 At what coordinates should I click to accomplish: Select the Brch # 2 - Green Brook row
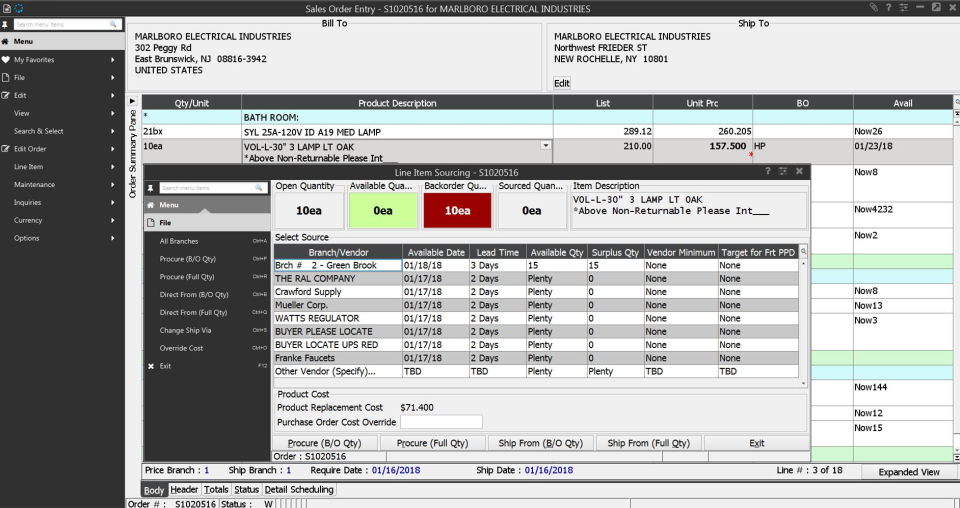pyautogui.click(x=536, y=265)
